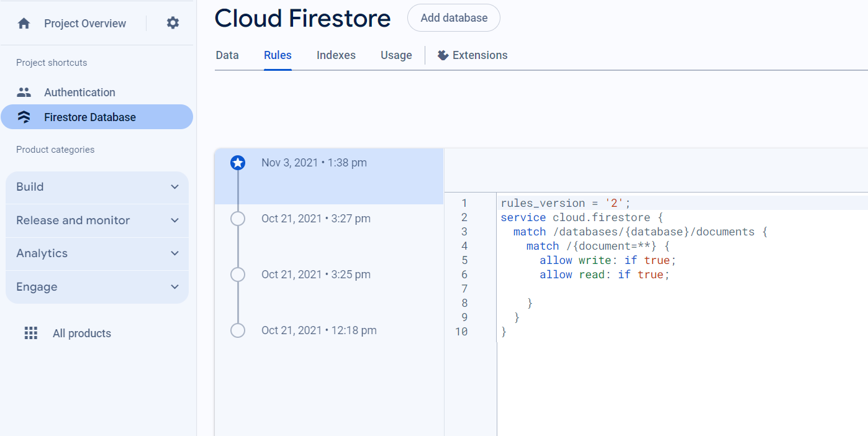Click the Analytics chevron arrow
This screenshot has height=436, width=868.
(x=175, y=253)
